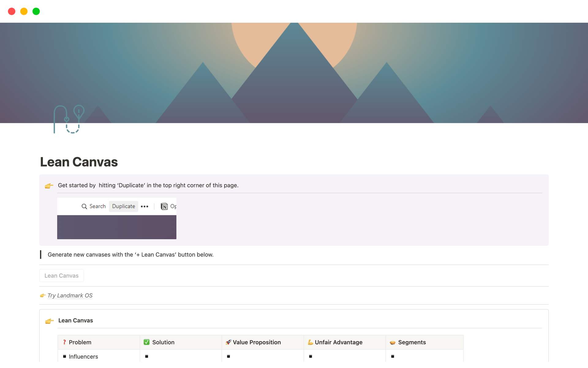Click the Lean Canvas route page icon

pyautogui.click(x=69, y=119)
